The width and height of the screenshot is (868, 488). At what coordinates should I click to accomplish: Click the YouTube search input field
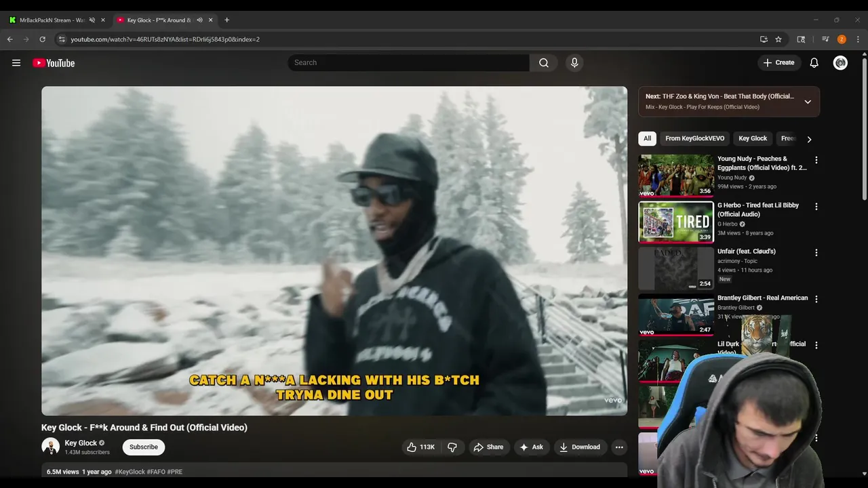click(408, 62)
